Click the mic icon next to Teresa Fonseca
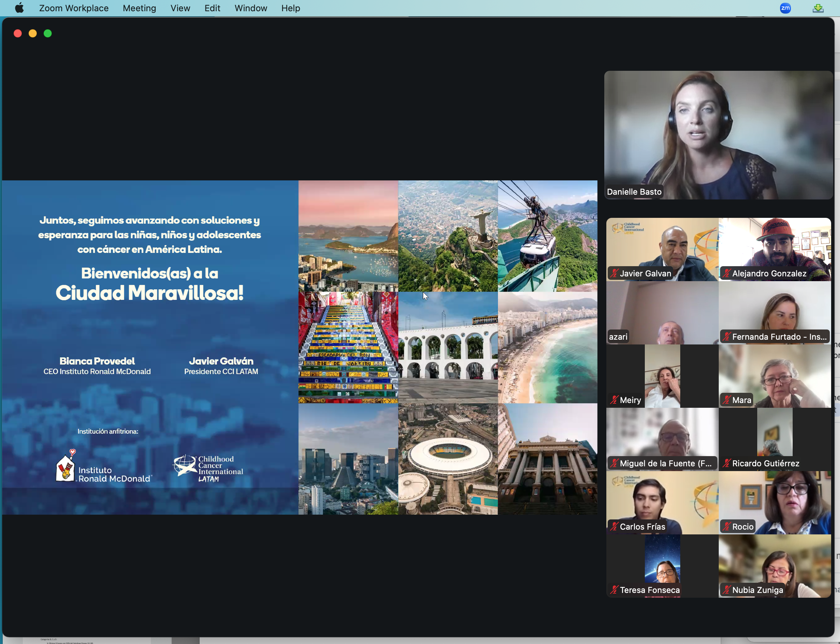The width and height of the screenshot is (840, 644). point(615,590)
